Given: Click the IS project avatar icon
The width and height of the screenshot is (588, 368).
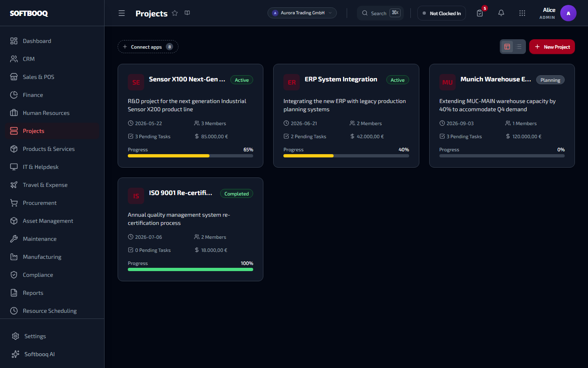Looking at the screenshot, I should pos(136,196).
